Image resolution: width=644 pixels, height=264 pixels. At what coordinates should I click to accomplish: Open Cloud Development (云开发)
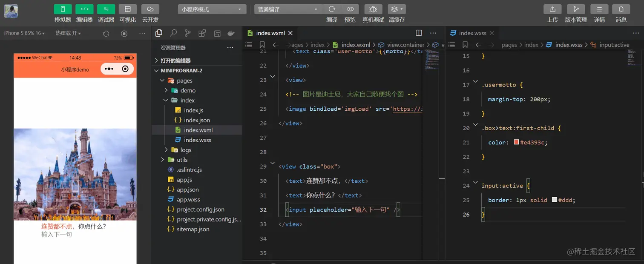150,9
